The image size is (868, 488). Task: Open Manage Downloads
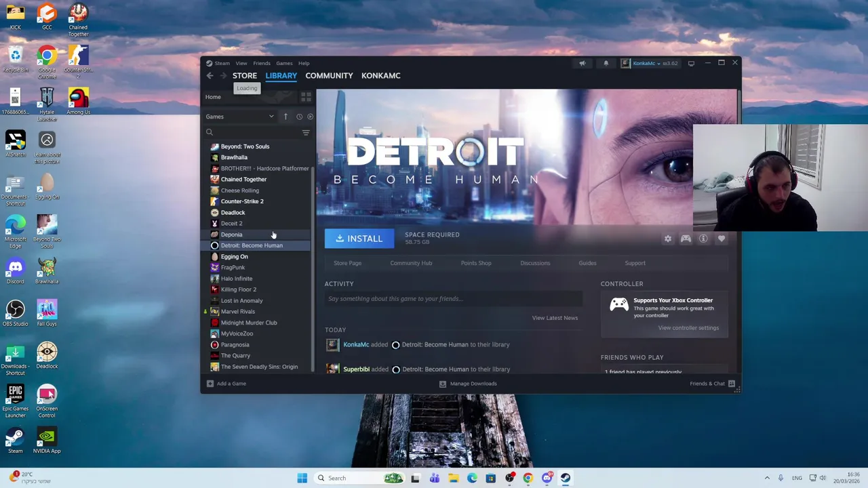[x=468, y=384]
